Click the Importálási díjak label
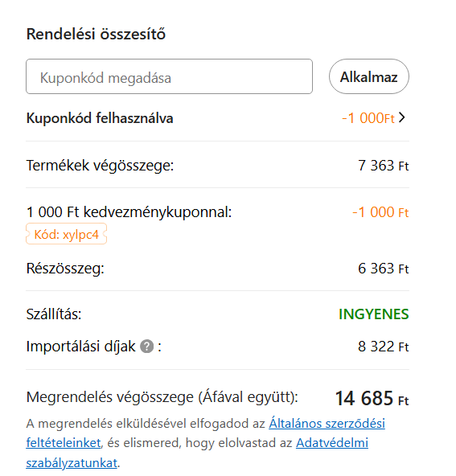 coord(80,347)
